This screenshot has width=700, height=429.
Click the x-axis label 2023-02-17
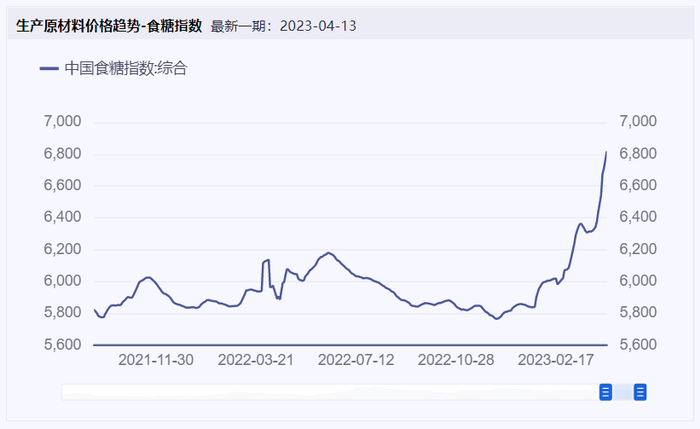coord(556,360)
